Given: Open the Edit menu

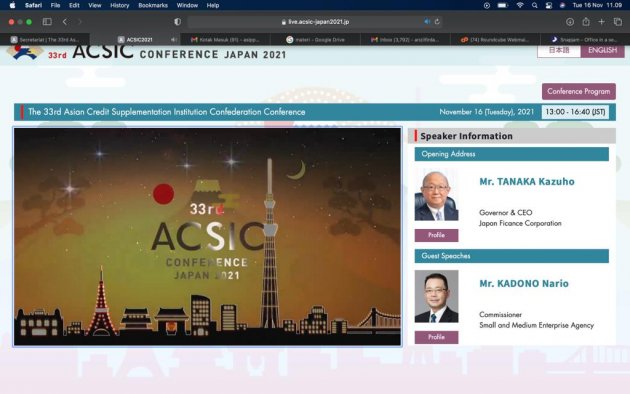Looking at the screenshot, I should click(x=74, y=5).
